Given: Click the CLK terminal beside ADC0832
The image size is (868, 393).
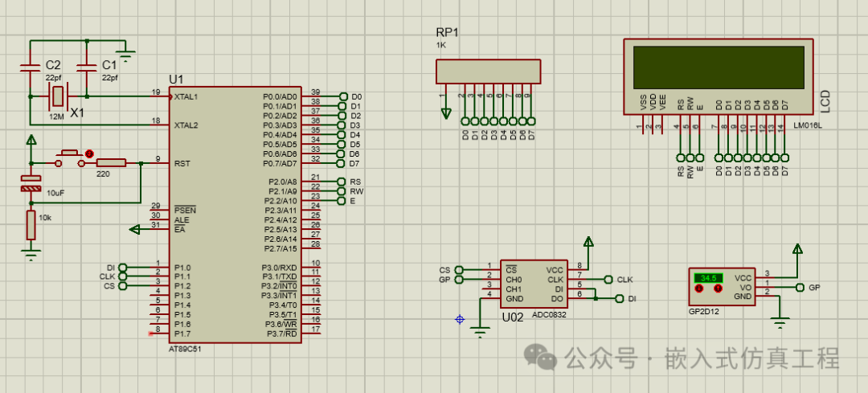Looking at the screenshot, I should click(608, 280).
